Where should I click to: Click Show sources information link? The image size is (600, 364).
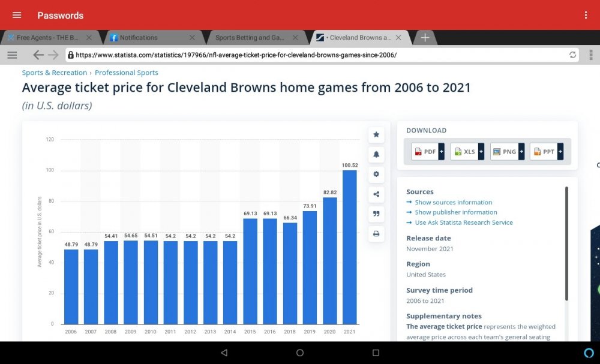(x=454, y=202)
